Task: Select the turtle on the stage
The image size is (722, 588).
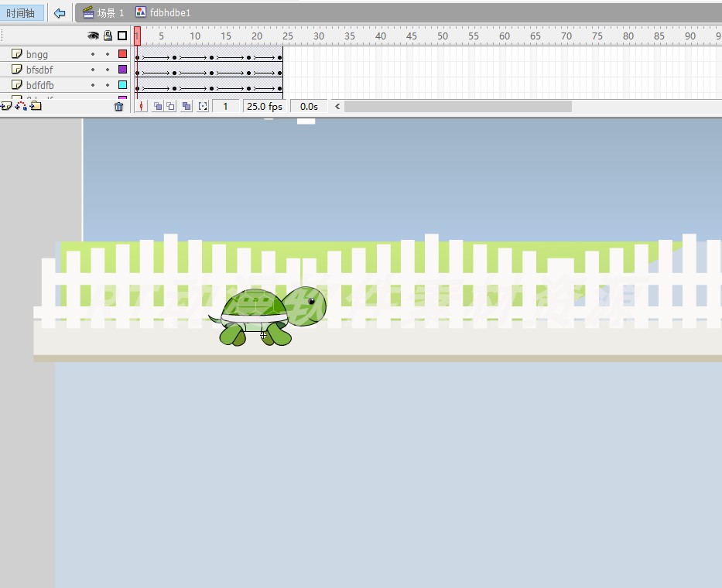Action: 268,316
